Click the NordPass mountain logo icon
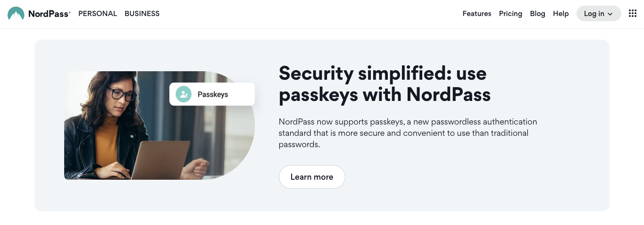Screen dimensions: 644x225 (16, 14)
